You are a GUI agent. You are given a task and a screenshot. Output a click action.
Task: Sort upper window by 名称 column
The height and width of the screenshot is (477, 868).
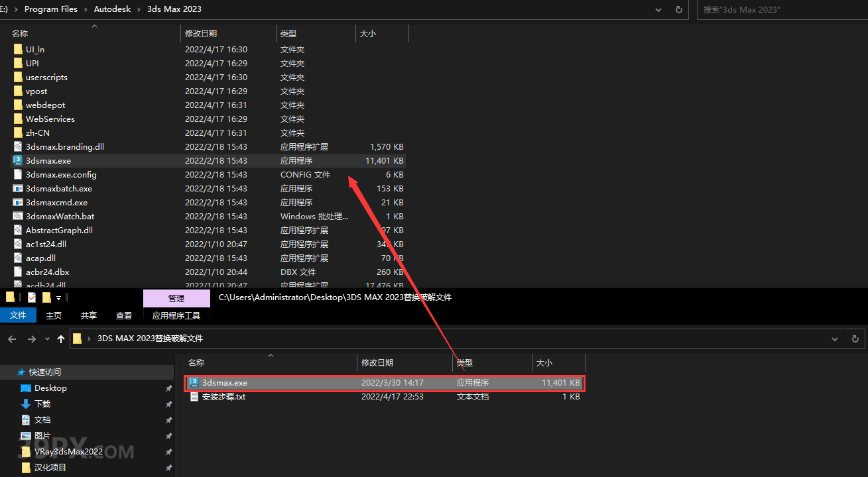point(20,33)
